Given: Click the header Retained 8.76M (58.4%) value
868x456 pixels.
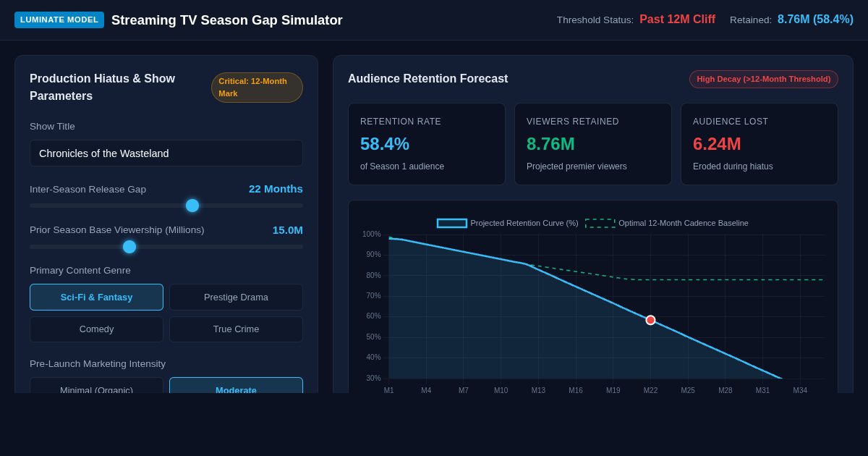Looking at the screenshot, I should pos(815,20).
